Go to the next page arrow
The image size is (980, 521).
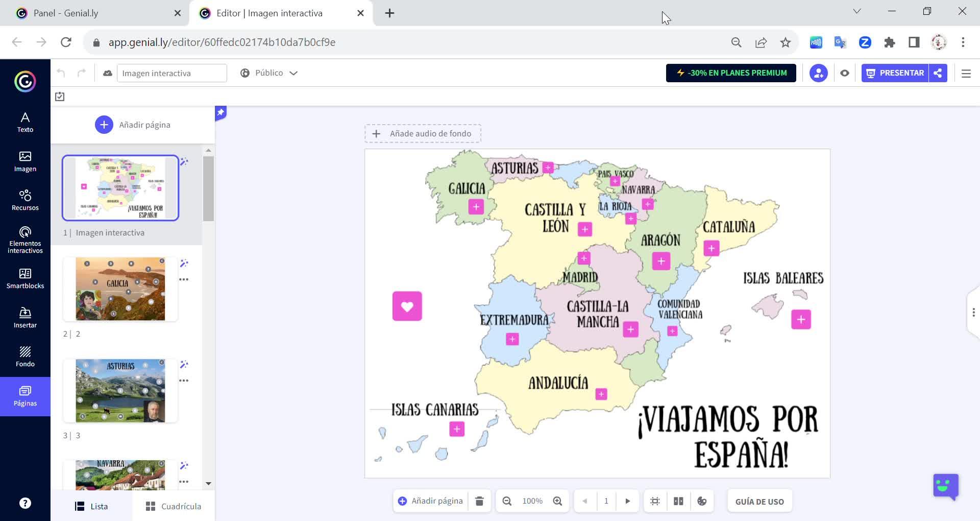point(628,501)
